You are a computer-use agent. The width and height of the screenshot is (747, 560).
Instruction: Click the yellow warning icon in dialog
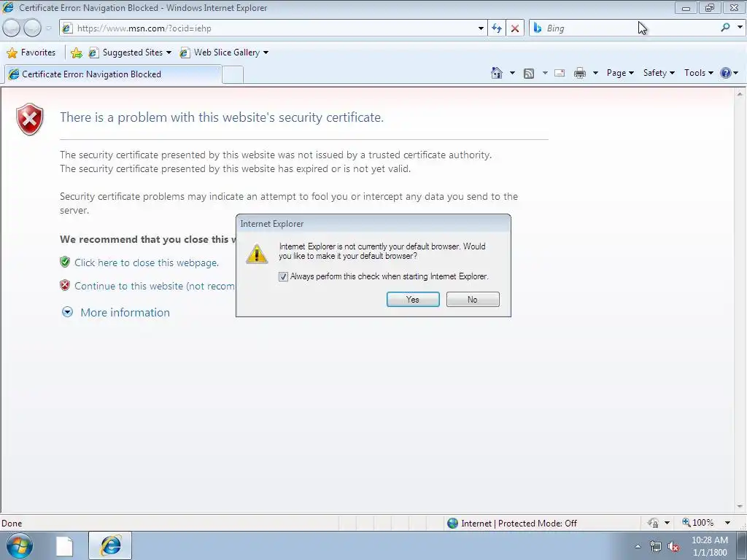[x=257, y=254]
